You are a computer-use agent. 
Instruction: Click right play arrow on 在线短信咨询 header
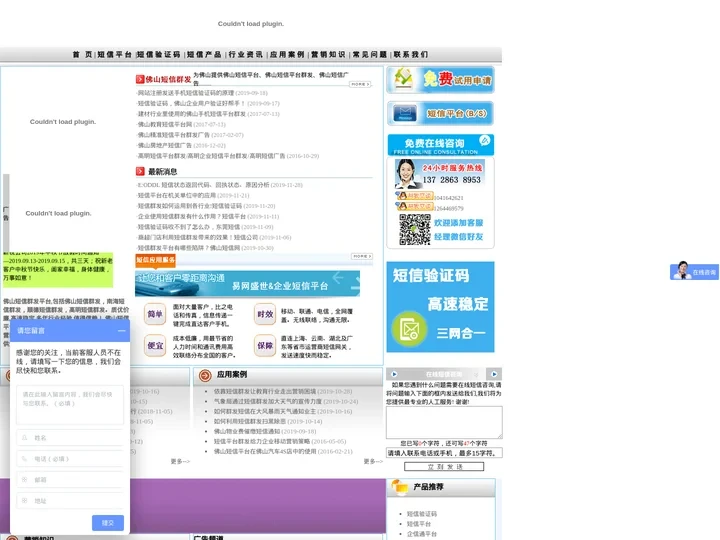pyautogui.click(x=494, y=374)
